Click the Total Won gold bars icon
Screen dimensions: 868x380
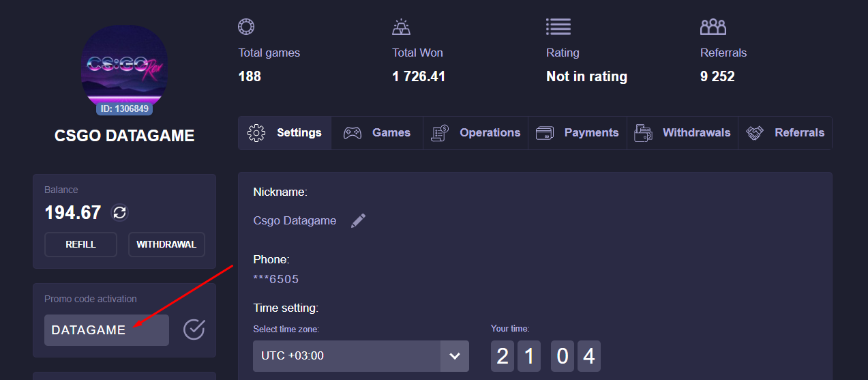(401, 27)
